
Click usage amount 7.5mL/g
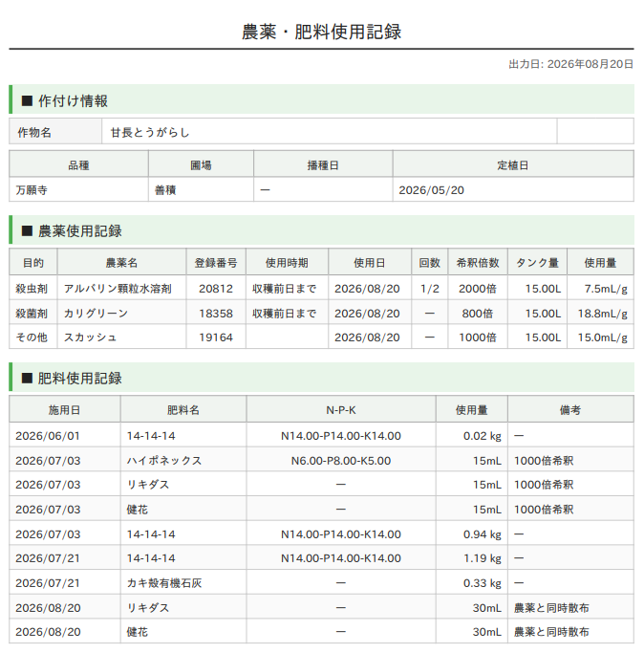pos(606,289)
